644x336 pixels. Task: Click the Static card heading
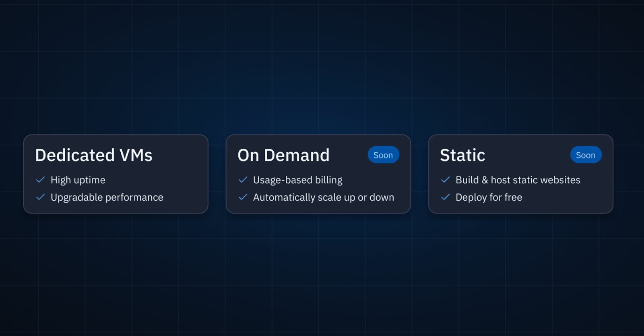tap(462, 155)
